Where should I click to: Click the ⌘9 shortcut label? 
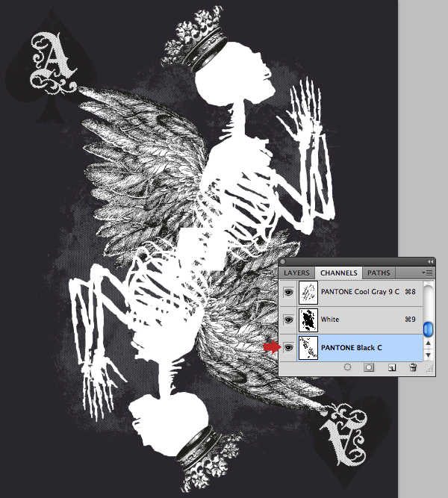[x=410, y=320]
